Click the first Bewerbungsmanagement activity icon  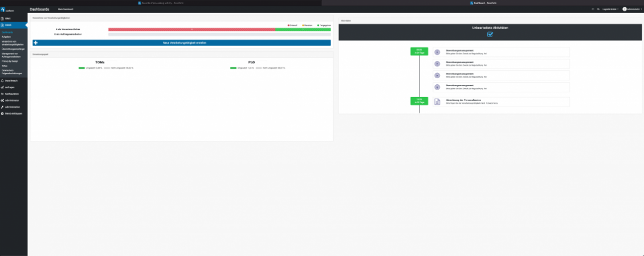point(437,52)
